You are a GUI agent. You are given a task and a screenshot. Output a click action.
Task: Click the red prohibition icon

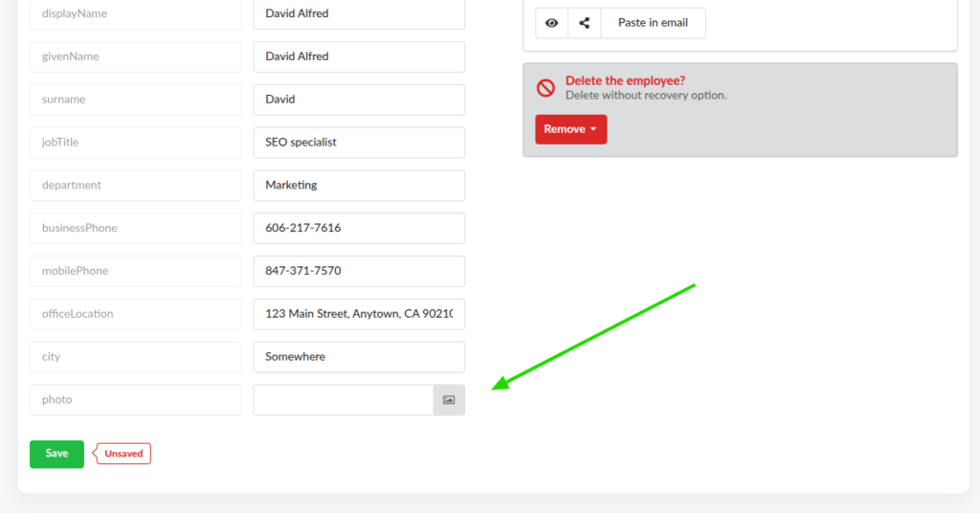[x=546, y=87]
